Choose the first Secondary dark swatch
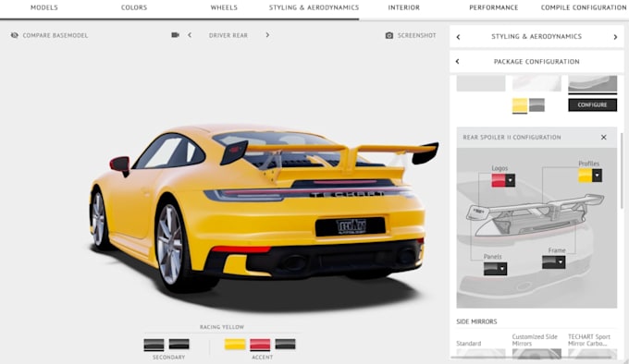The image size is (629, 364). [154, 345]
